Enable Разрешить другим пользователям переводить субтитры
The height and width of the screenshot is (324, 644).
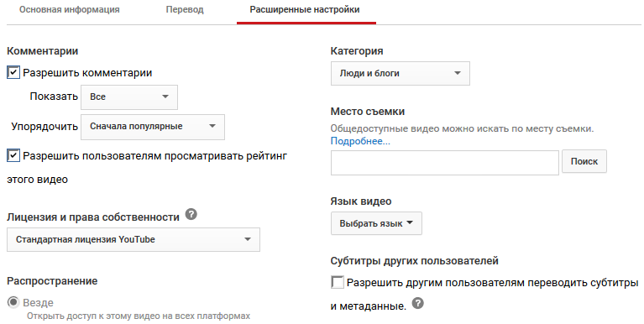[x=338, y=282]
